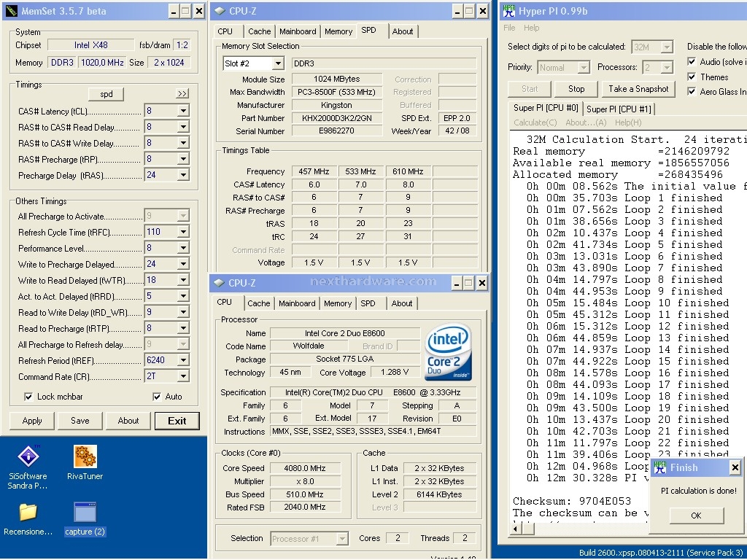The image size is (747, 560).
Task: Open the Refresh Cycle Time (tRFC) dropdown
Action: click(x=183, y=232)
